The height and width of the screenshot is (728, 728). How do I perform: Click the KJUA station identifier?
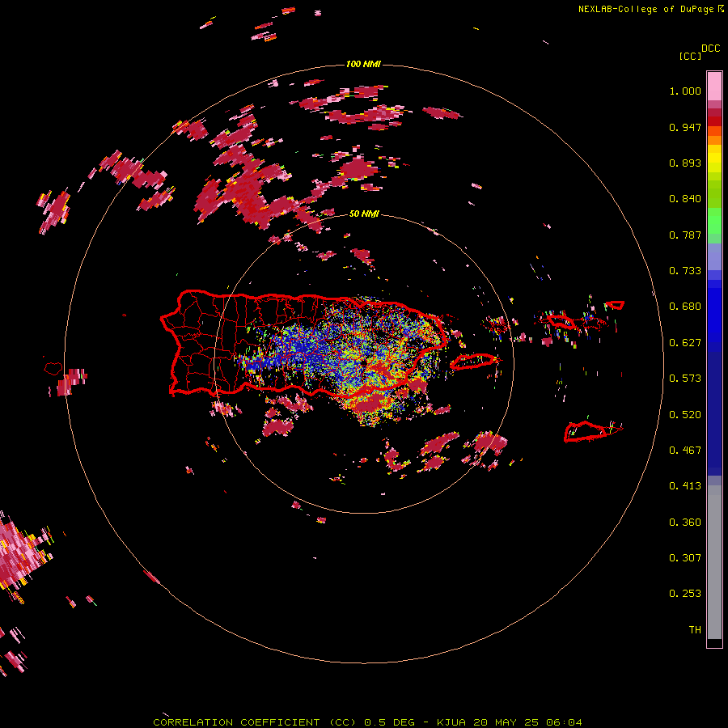pos(451,722)
